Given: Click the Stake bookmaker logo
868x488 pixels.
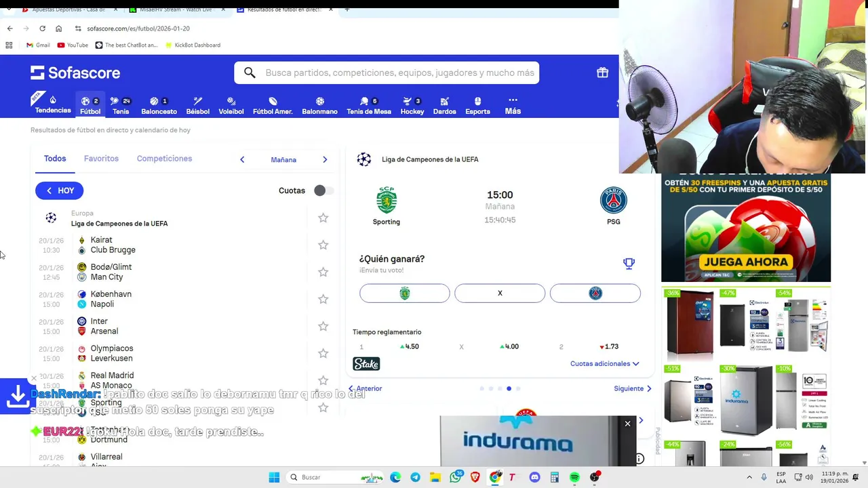Looking at the screenshot, I should point(366,364).
